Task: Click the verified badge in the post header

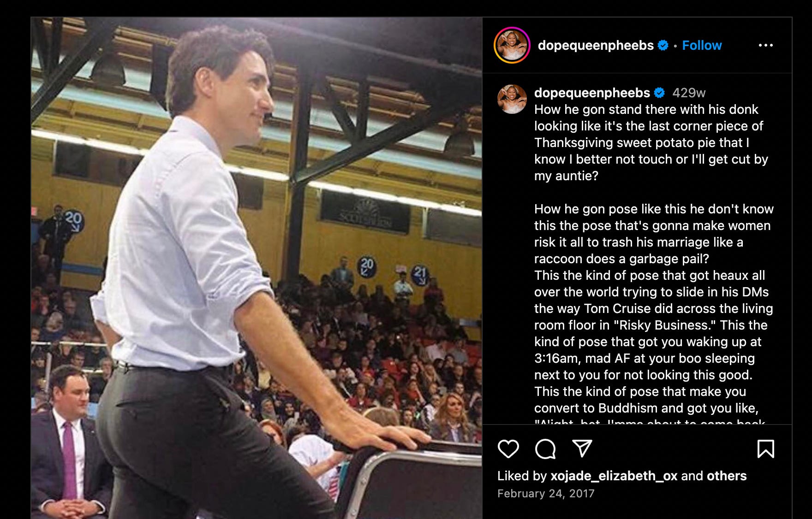Action: coord(663,45)
